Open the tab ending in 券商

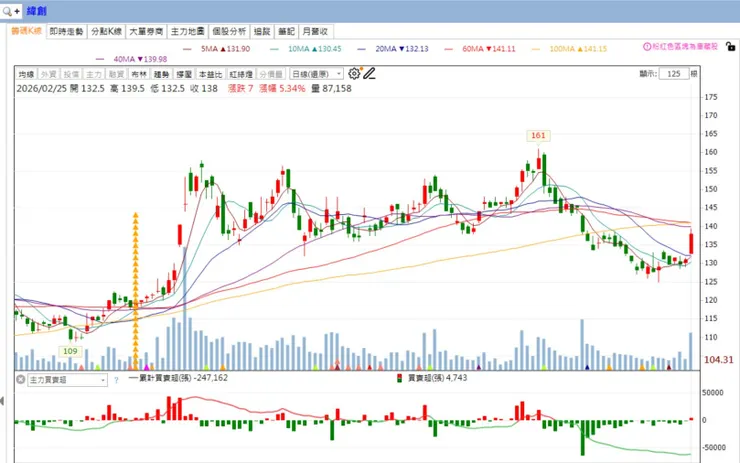tap(146, 32)
